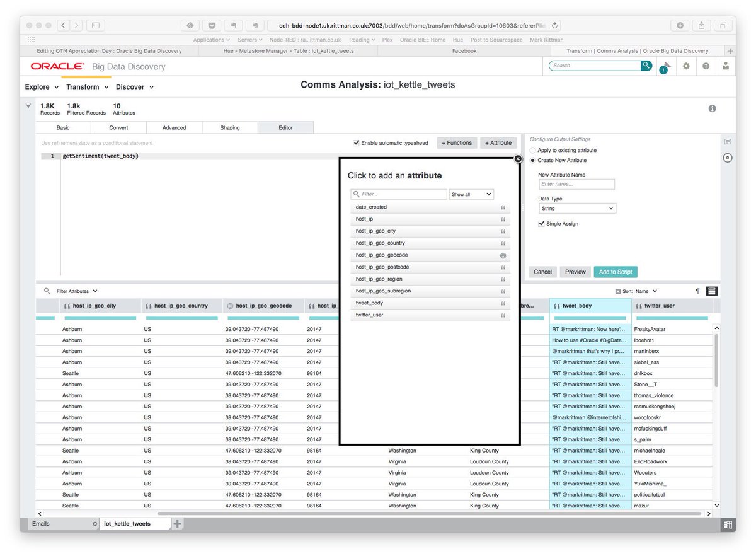This screenshot has width=756, height=556.
Task: Open the user profile icon
Action: click(726, 66)
